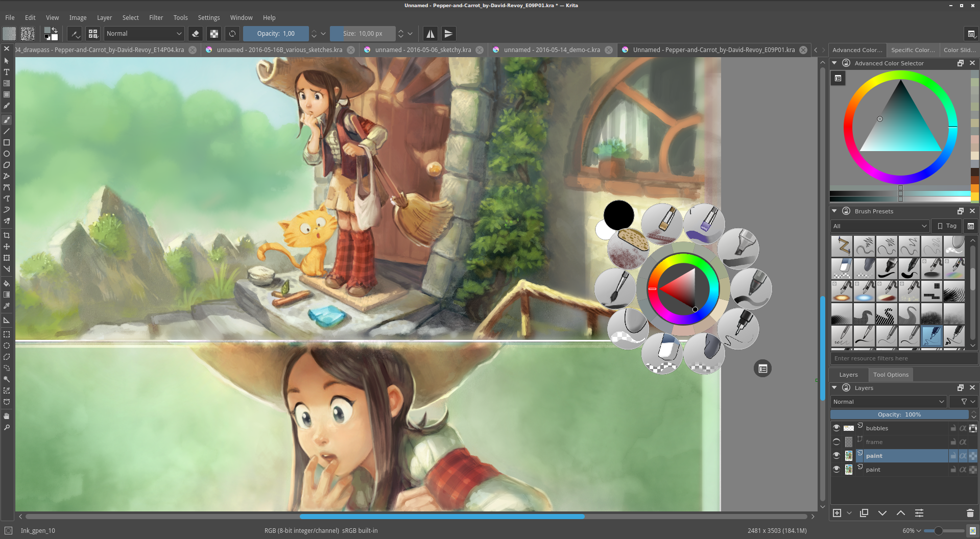Click reload original preset icon
The width and height of the screenshot is (980, 539).
pyautogui.click(x=232, y=34)
